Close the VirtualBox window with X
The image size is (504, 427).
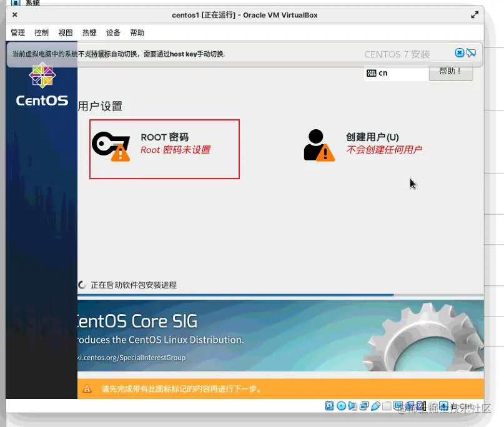pyautogui.click(x=15, y=14)
